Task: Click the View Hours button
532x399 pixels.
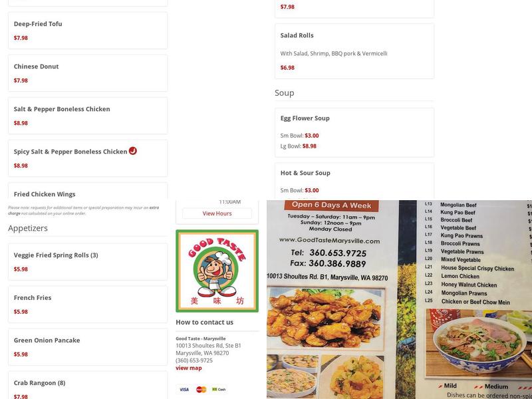Action: coord(217,213)
